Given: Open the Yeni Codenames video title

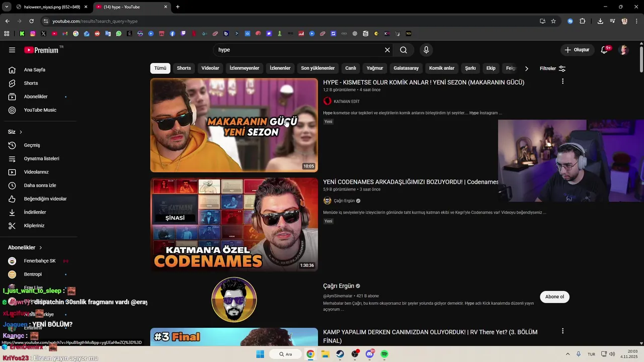Looking at the screenshot, I should click(411, 182).
